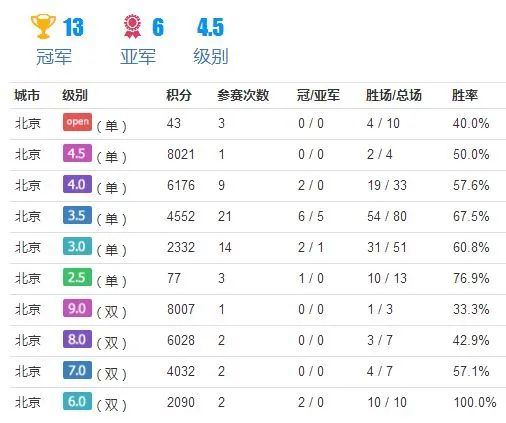Click the 4.5 level number at top
This screenshot has height=423, width=506.
coord(210,27)
